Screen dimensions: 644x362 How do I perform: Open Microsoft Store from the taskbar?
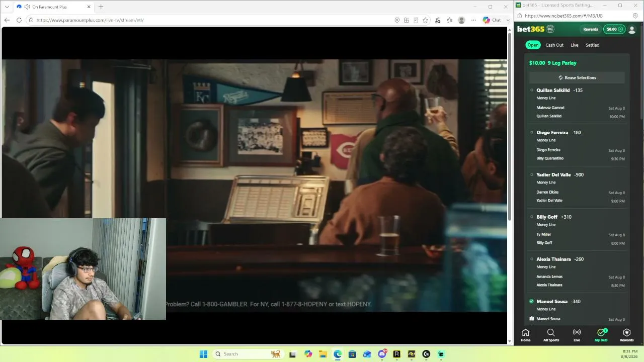coord(352,354)
